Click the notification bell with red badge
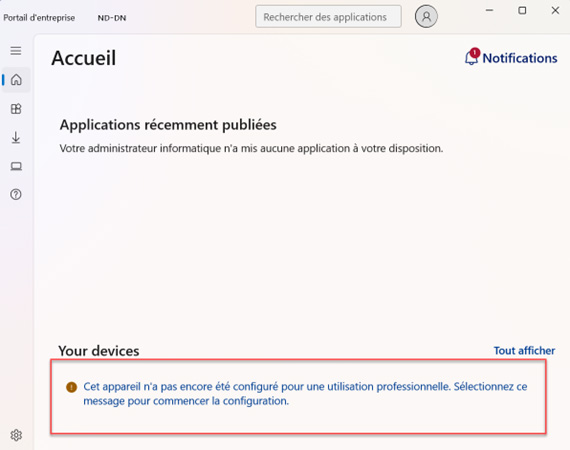 click(x=472, y=57)
